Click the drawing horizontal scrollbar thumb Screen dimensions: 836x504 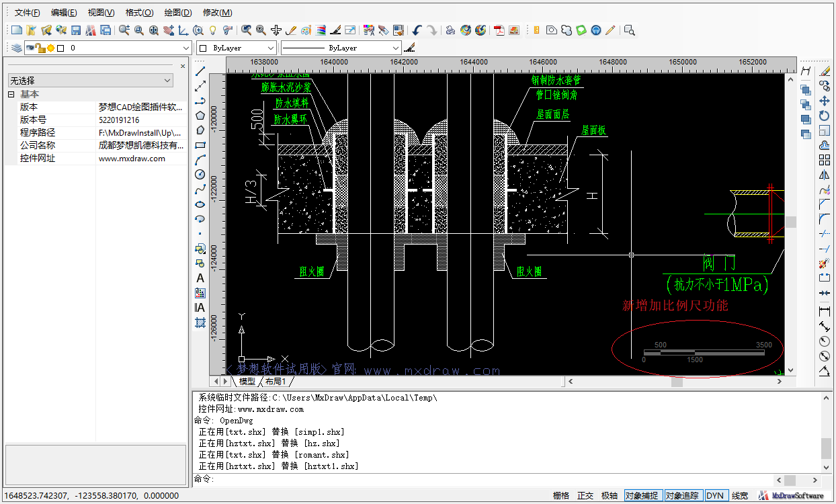tap(677, 382)
